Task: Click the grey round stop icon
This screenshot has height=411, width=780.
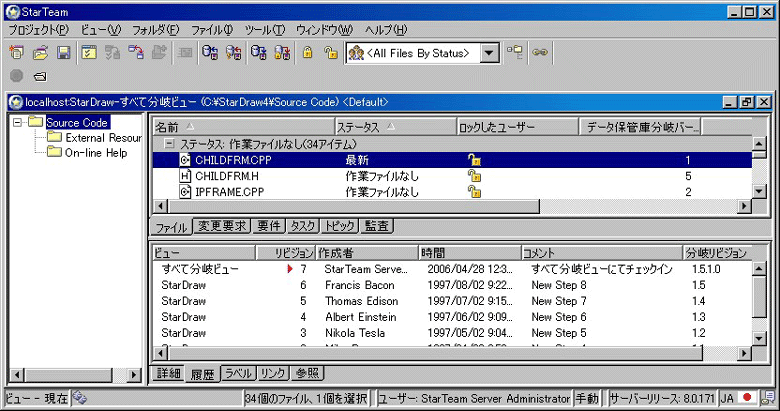Action: click(16, 76)
